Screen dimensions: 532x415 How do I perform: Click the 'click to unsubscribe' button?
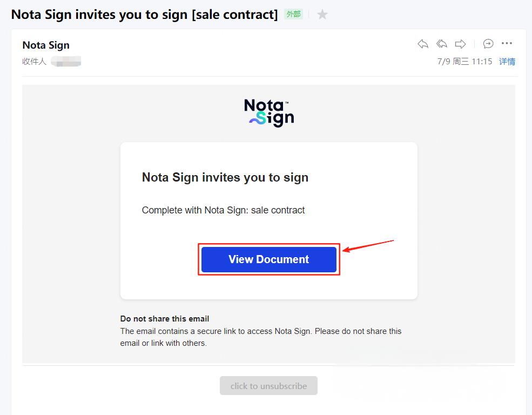point(268,386)
